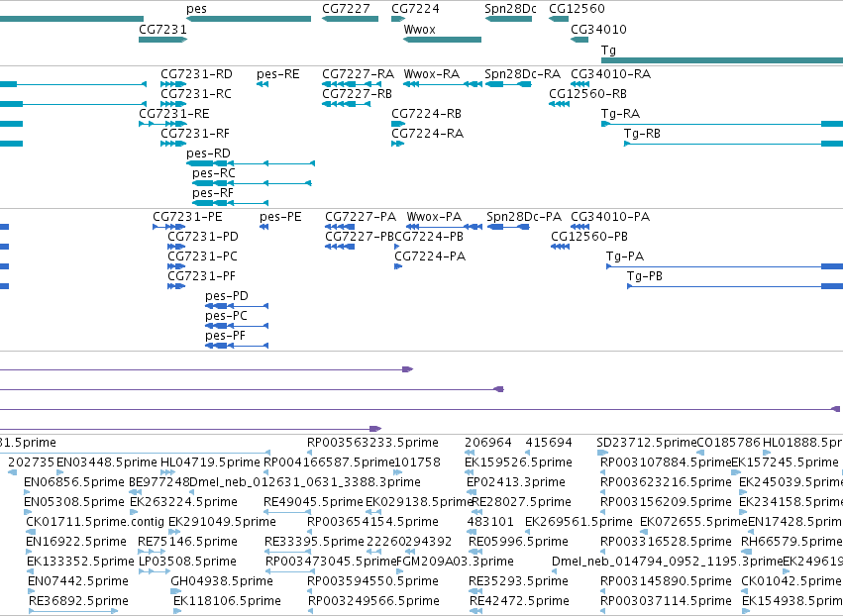Click the teal bar under the Wwox gene label

point(443,40)
